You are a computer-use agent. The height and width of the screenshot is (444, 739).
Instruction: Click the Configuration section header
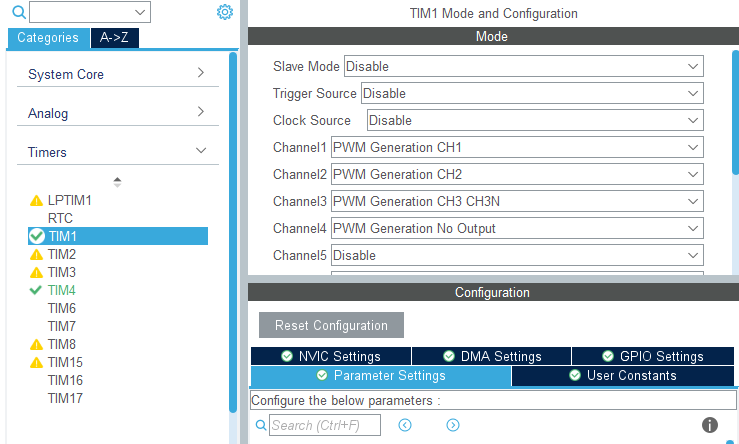(493, 292)
